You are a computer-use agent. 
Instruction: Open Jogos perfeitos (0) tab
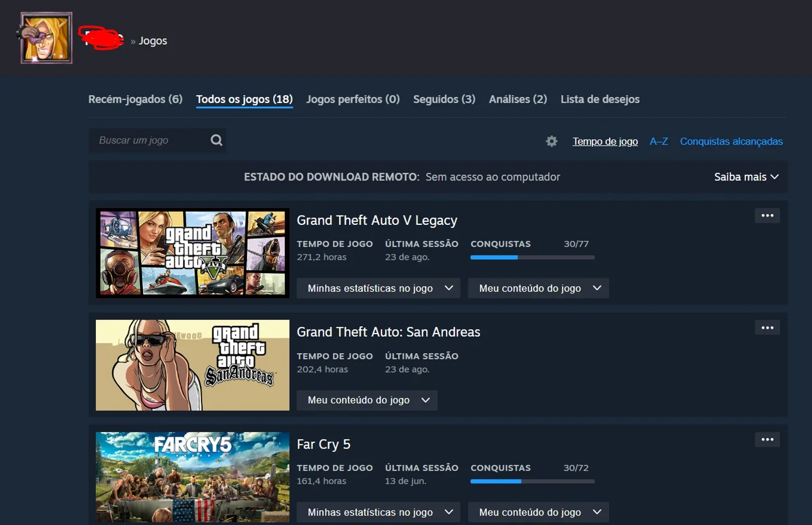353,99
